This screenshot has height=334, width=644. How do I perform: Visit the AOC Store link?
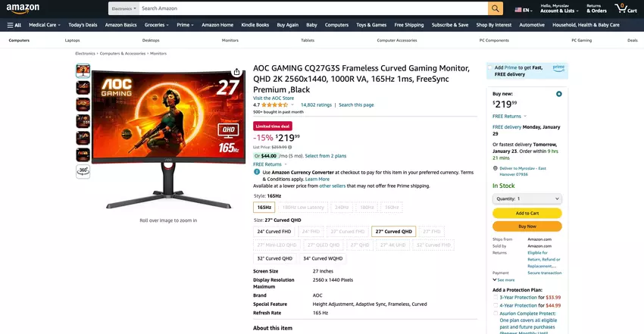[x=274, y=98]
